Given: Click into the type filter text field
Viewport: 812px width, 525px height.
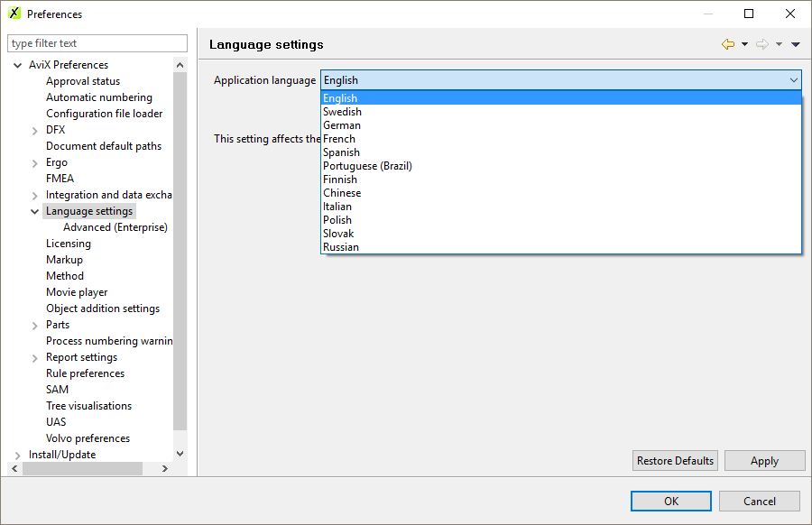Looking at the screenshot, I should pos(97,43).
